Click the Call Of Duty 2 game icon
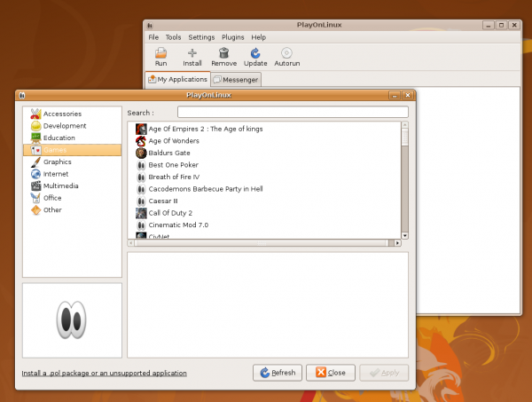 (141, 213)
